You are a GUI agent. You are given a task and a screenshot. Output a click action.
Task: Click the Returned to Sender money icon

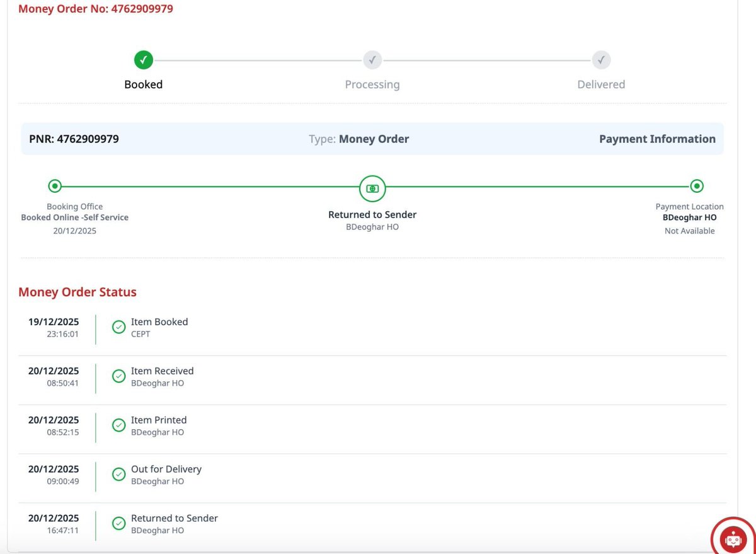pyautogui.click(x=372, y=188)
